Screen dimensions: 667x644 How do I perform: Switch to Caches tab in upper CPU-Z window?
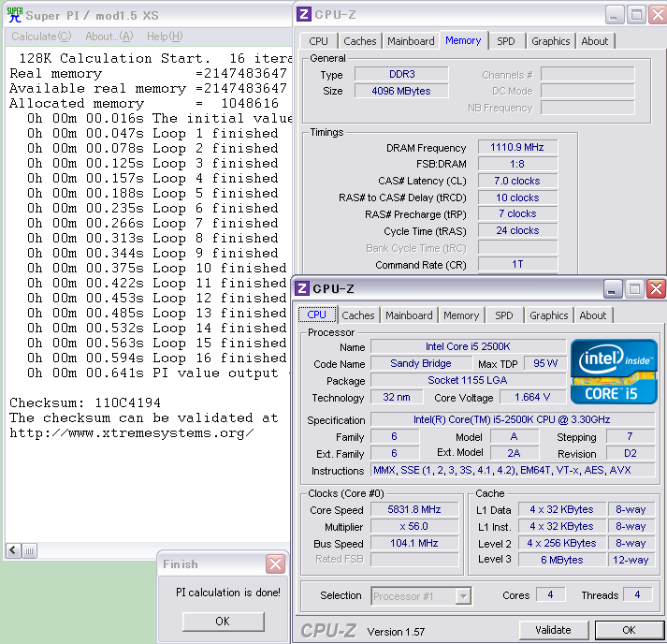pyautogui.click(x=360, y=41)
